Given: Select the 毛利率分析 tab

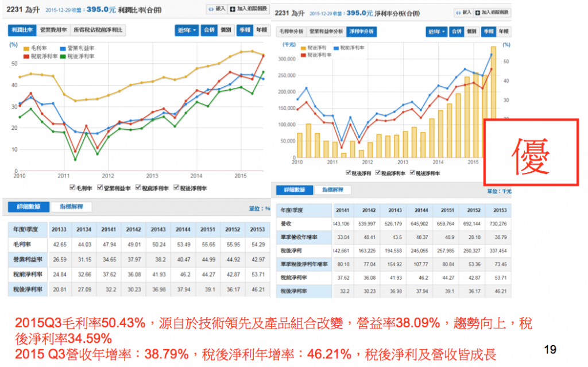Looking at the screenshot, I should point(291,32).
